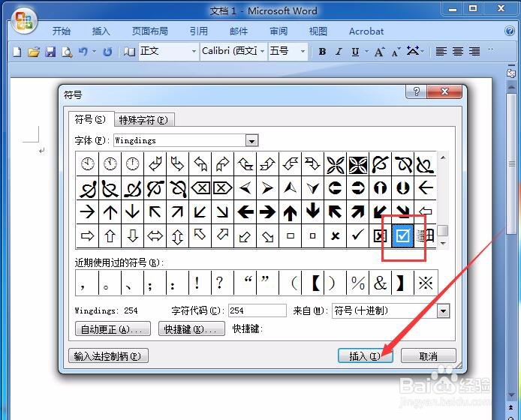Center align text
Viewport: 521px width, 420px height.
[x=458, y=52]
